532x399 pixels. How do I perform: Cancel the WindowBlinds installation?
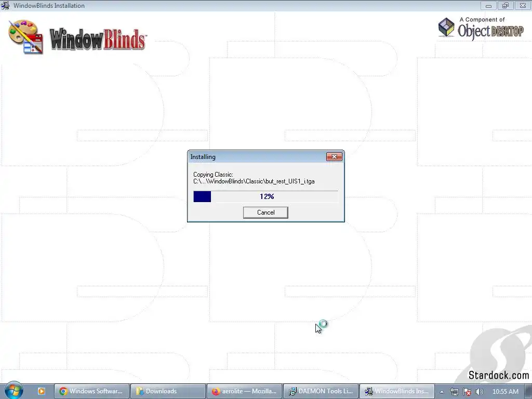click(265, 212)
